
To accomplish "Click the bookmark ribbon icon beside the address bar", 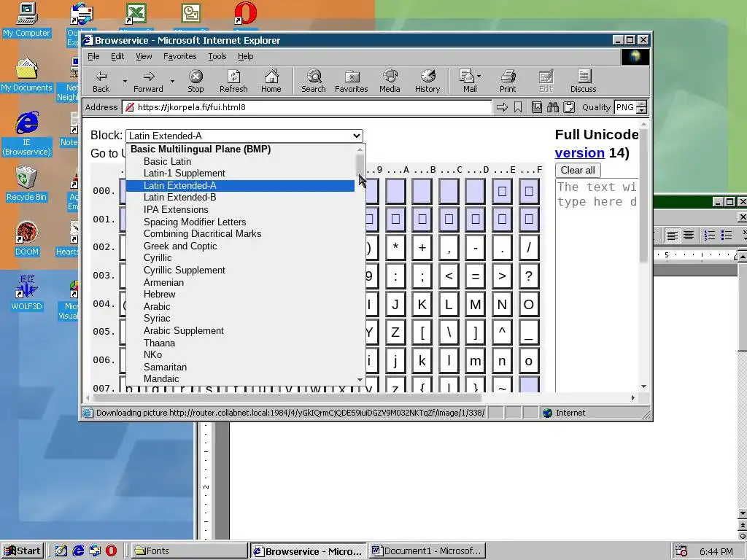I will pyautogui.click(x=518, y=107).
